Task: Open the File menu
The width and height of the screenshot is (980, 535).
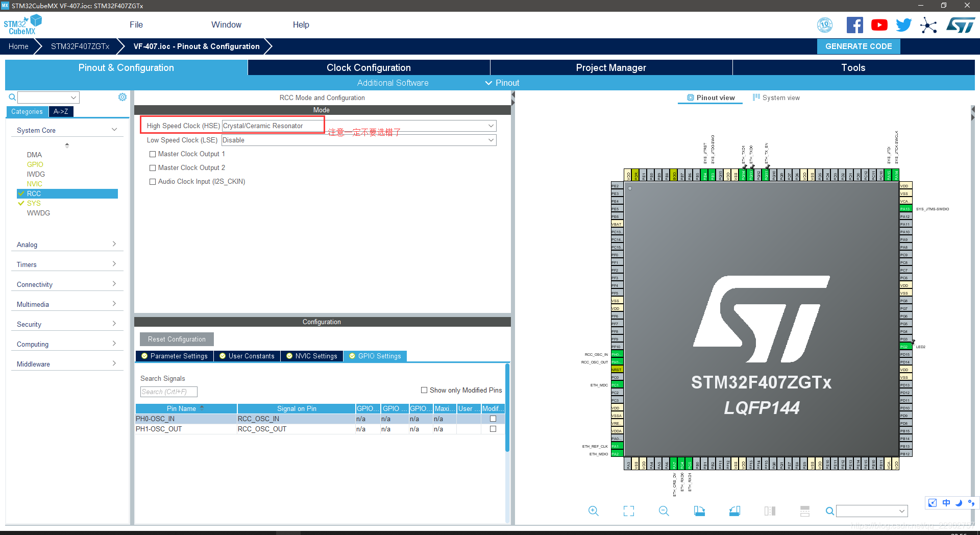Action: tap(136, 25)
